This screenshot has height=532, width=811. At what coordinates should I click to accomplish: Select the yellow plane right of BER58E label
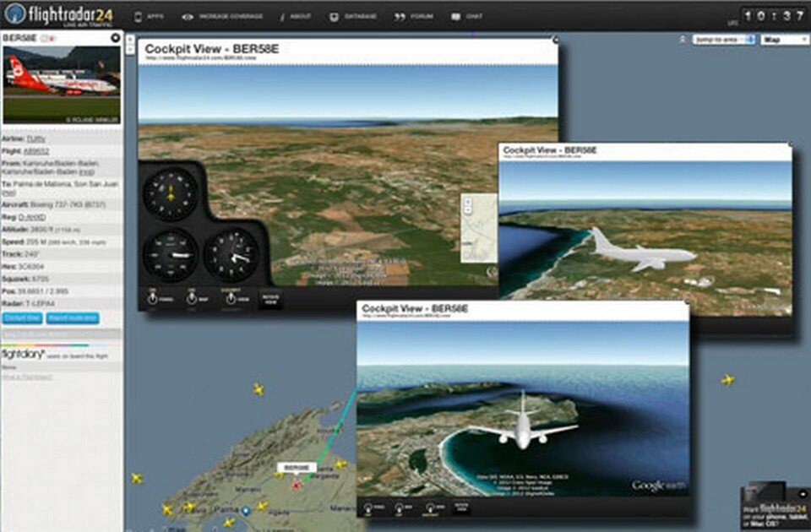click(340, 464)
